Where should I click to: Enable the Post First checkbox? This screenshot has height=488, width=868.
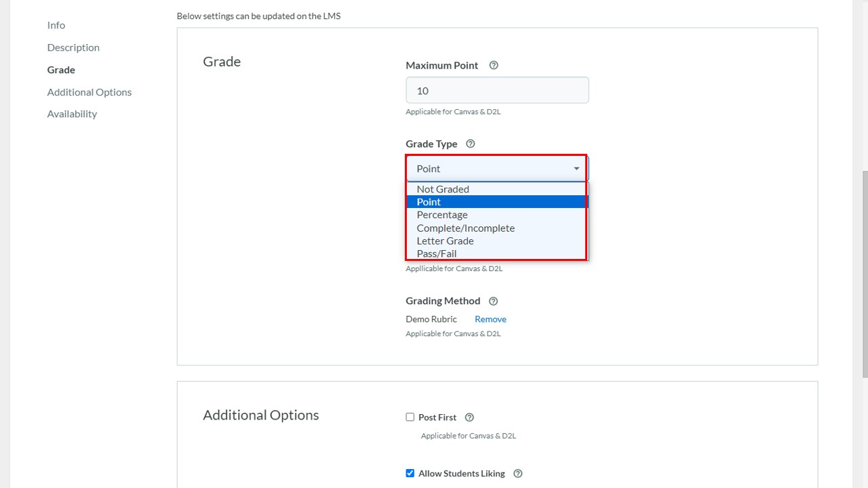pos(410,417)
